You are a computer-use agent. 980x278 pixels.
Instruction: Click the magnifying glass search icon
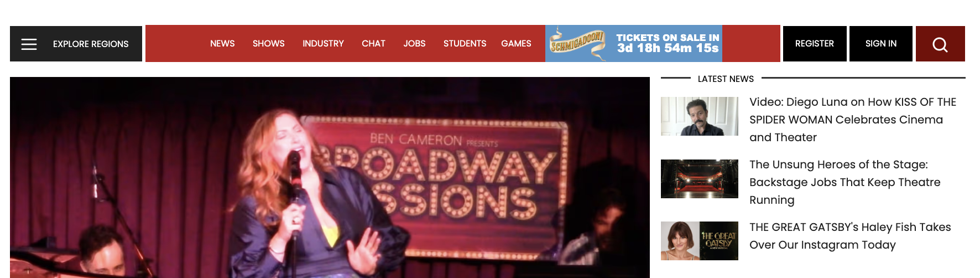940,44
